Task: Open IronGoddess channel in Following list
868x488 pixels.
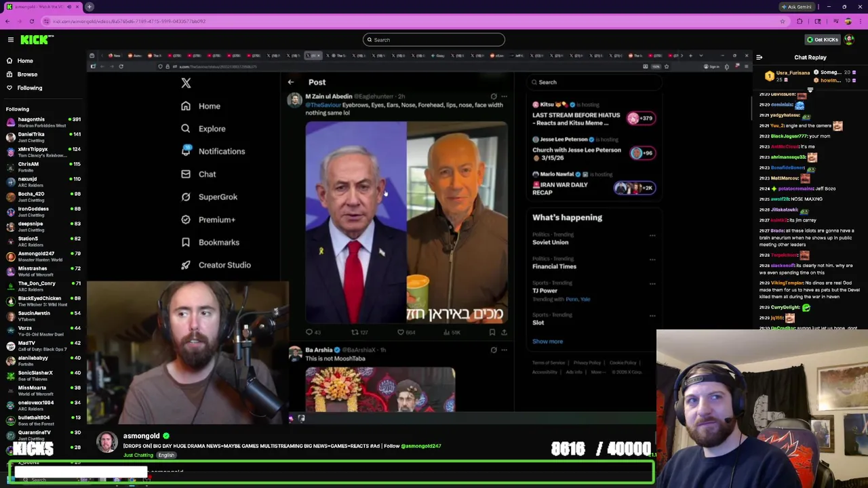Action: click(42, 211)
